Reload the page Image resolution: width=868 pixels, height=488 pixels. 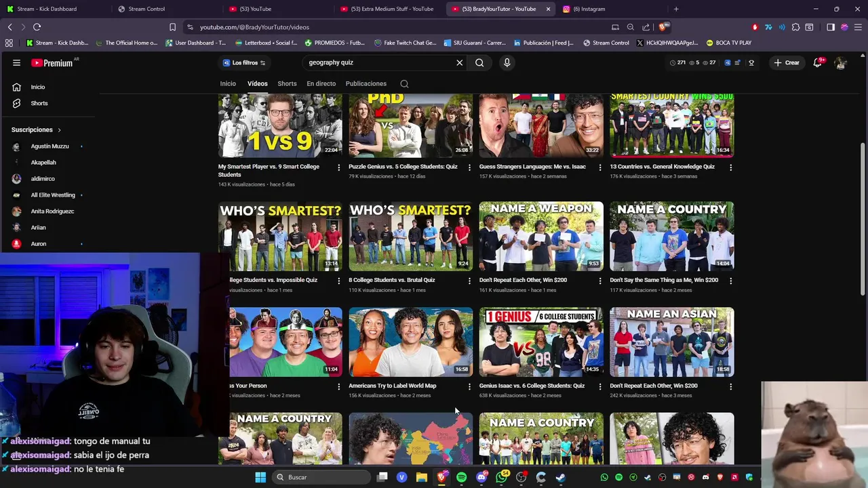pos(37,27)
